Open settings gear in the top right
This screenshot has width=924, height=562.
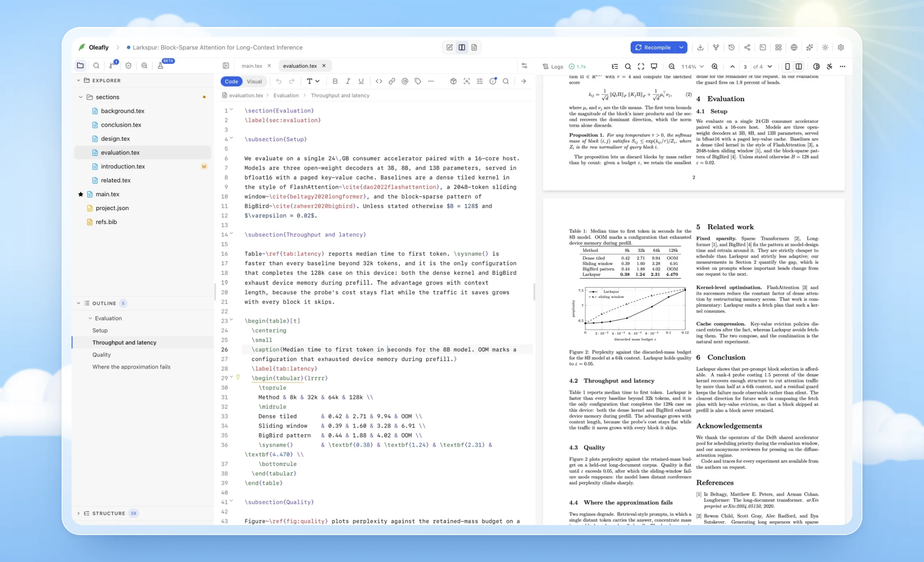(841, 47)
